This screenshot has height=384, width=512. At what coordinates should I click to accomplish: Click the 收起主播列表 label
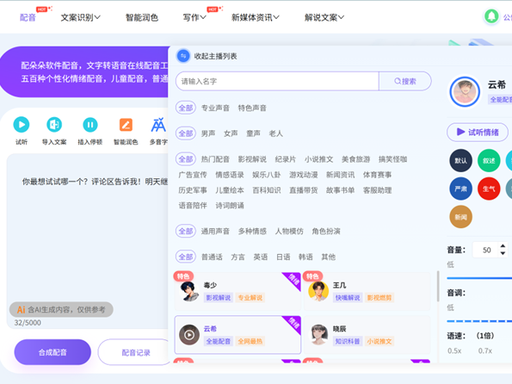pyautogui.click(x=216, y=56)
